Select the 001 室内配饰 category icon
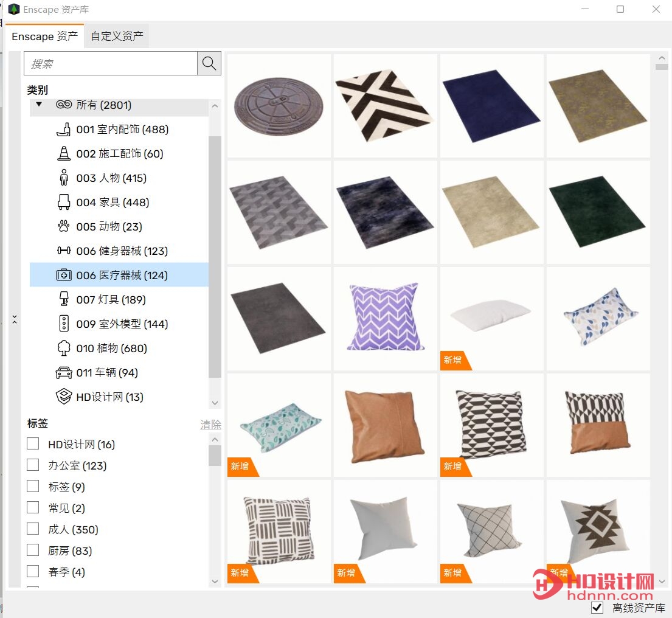 pyautogui.click(x=64, y=129)
